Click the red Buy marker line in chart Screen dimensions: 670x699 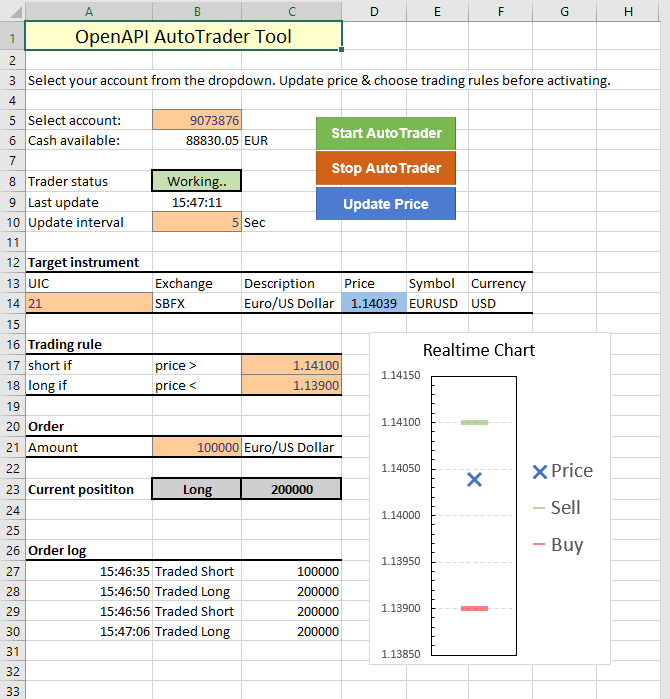click(474, 608)
